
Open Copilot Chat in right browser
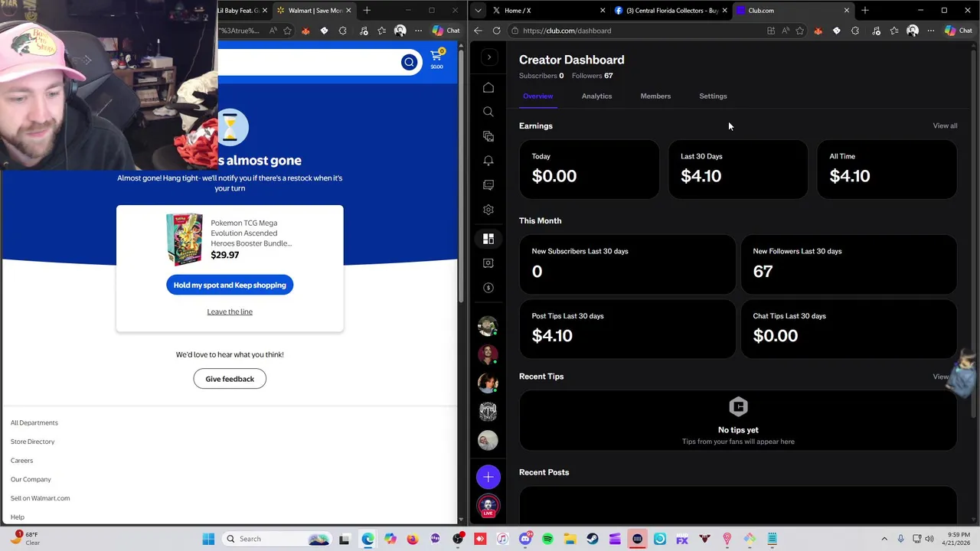959,31
